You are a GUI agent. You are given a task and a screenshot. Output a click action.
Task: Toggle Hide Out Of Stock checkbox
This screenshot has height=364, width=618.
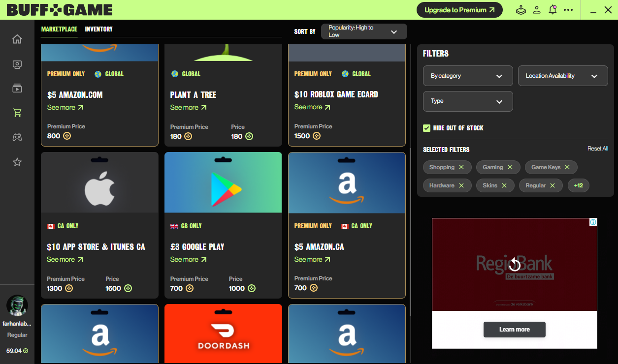point(426,128)
